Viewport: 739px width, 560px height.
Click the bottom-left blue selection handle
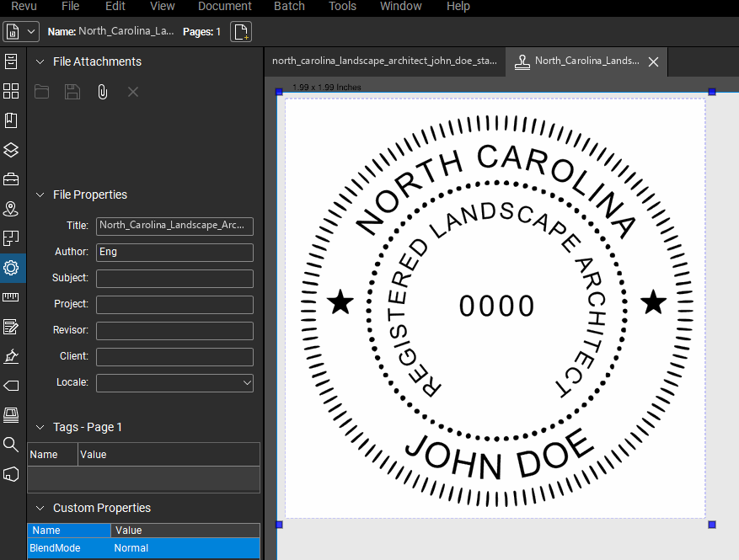point(279,524)
